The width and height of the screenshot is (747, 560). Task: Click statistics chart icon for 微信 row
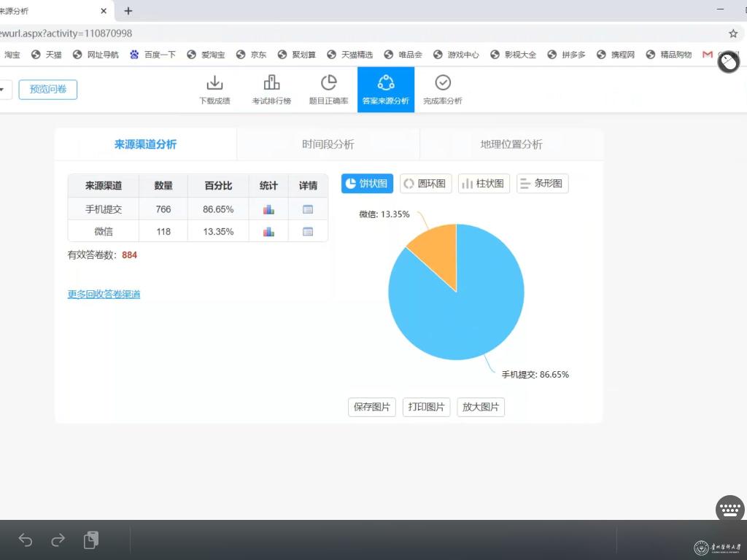(x=268, y=232)
